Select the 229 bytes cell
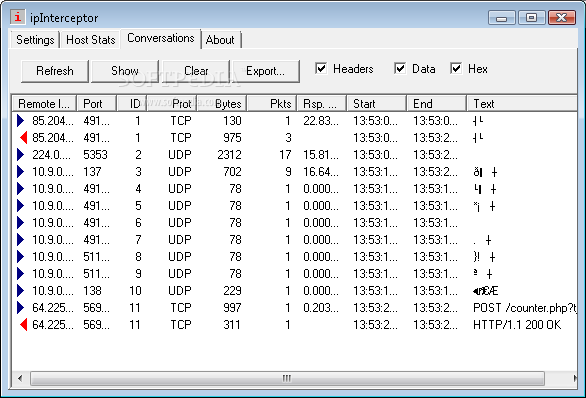 click(x=232, y=290)
